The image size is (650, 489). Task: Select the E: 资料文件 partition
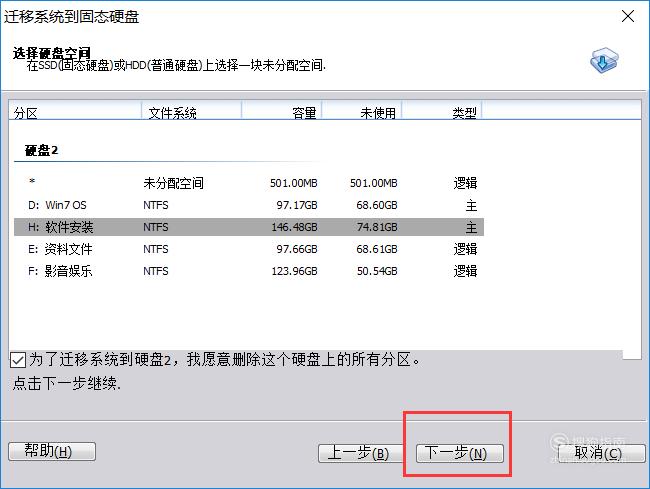coord(249,249)
